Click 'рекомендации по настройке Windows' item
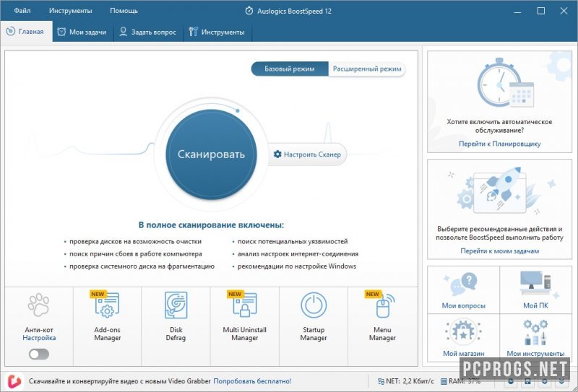The height and width of the screenshot is (392, 578). coord(297,266)
